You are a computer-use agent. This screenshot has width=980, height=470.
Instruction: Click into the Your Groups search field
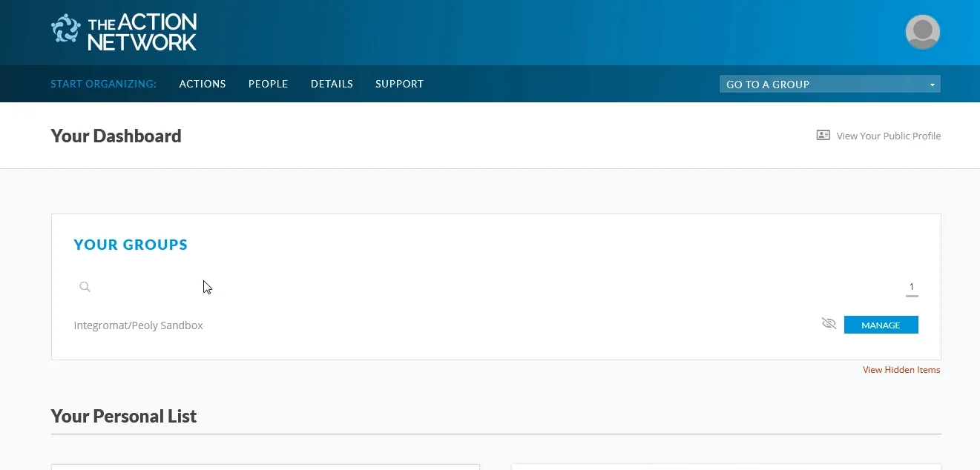[x=490, y=287]
